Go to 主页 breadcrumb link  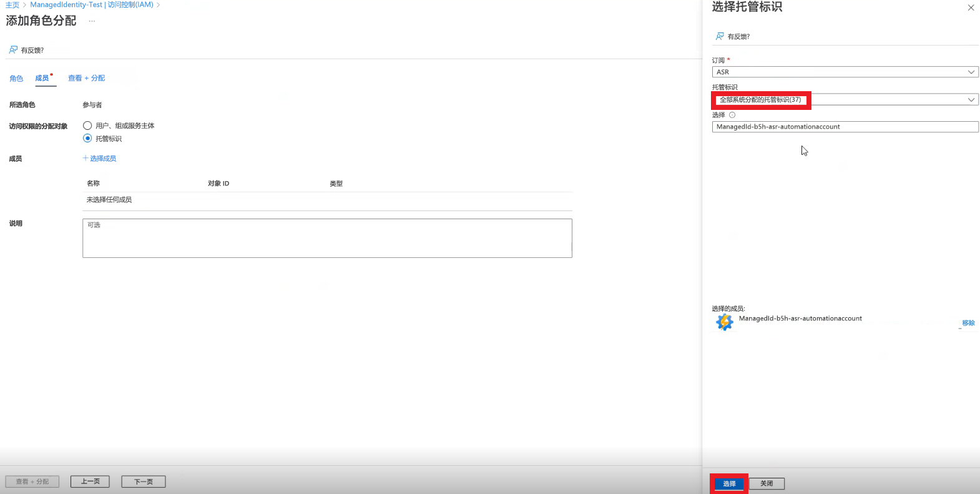pos(12,5)
